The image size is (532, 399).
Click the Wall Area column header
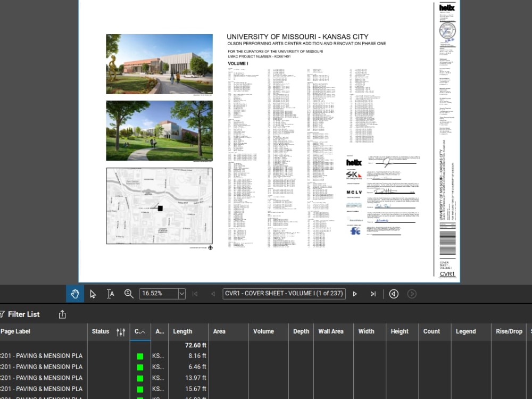coord(334,331)
